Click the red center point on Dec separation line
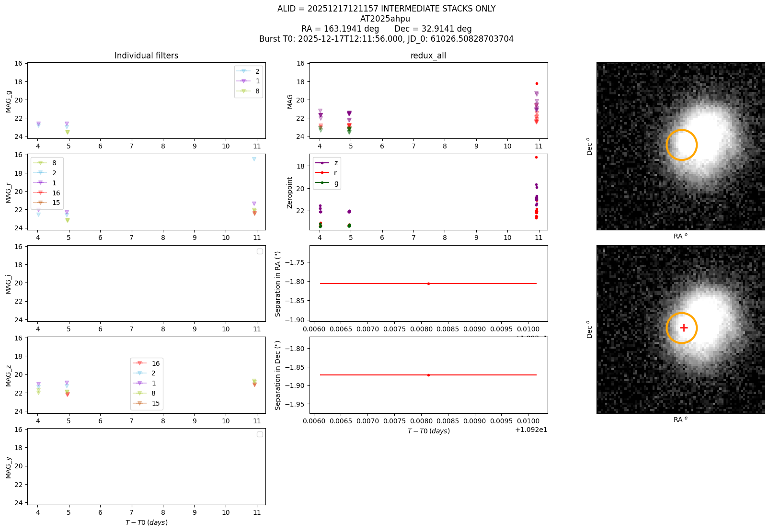 [428, 375]
